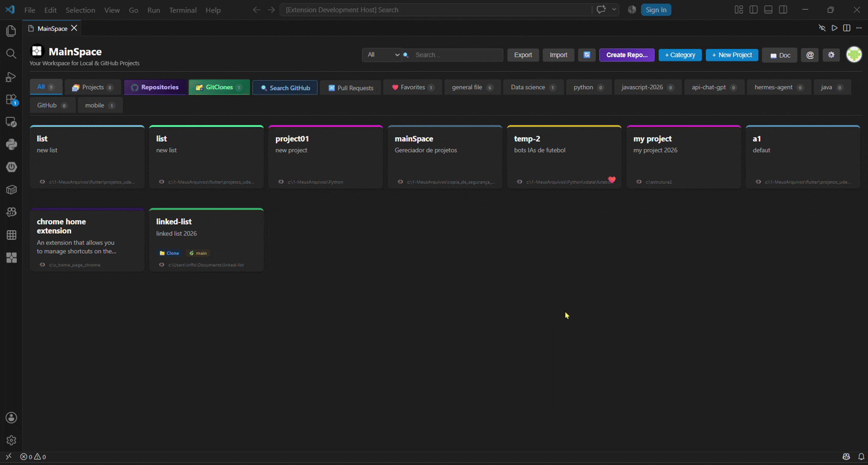Viewport: 868px width, 465px height.
Task: Open the Extensions view with badge
Action: pos(11,99)
